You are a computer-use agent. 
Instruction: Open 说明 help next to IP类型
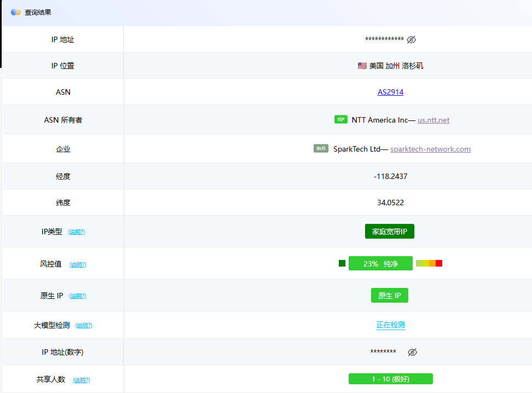(x=77, y=232)
